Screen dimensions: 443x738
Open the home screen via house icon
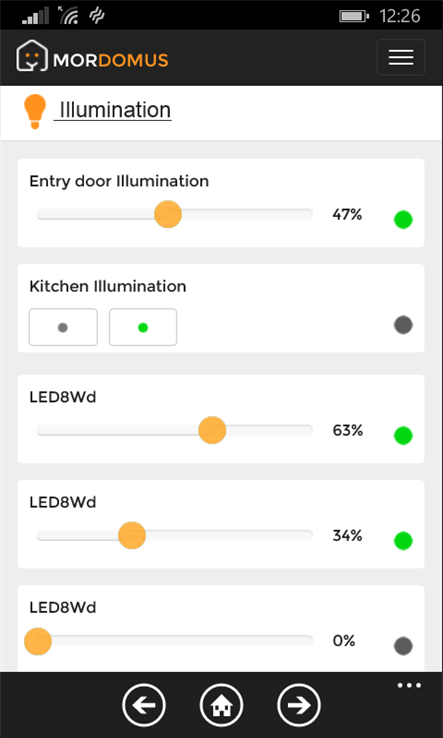tap(221, 705)
